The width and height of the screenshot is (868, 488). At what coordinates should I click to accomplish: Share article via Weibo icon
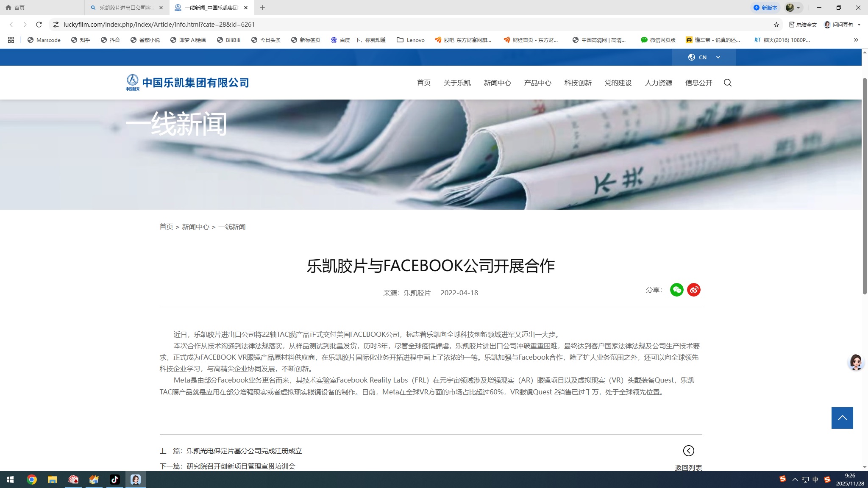click(x=694, y=290)
